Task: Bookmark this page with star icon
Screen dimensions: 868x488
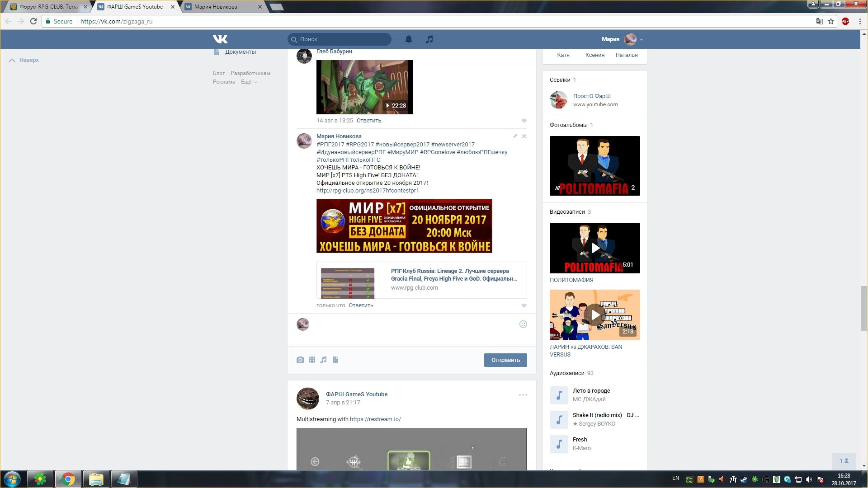Action: point(831,21)
